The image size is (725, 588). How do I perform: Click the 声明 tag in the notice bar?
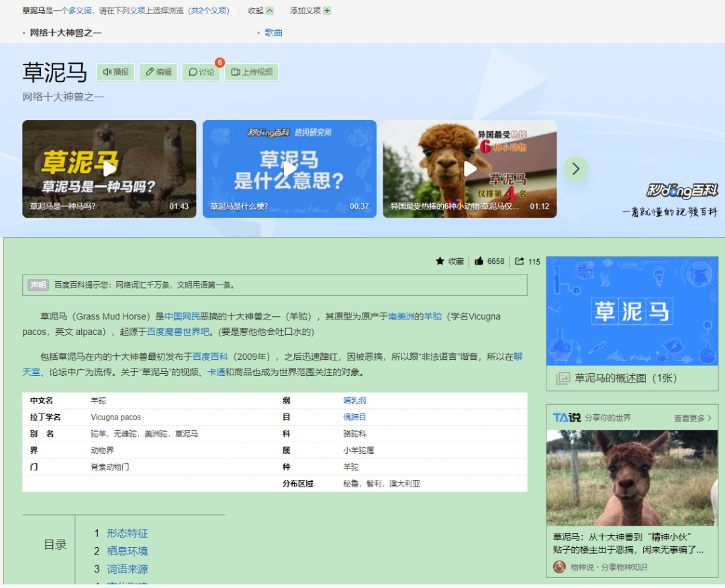38,285
